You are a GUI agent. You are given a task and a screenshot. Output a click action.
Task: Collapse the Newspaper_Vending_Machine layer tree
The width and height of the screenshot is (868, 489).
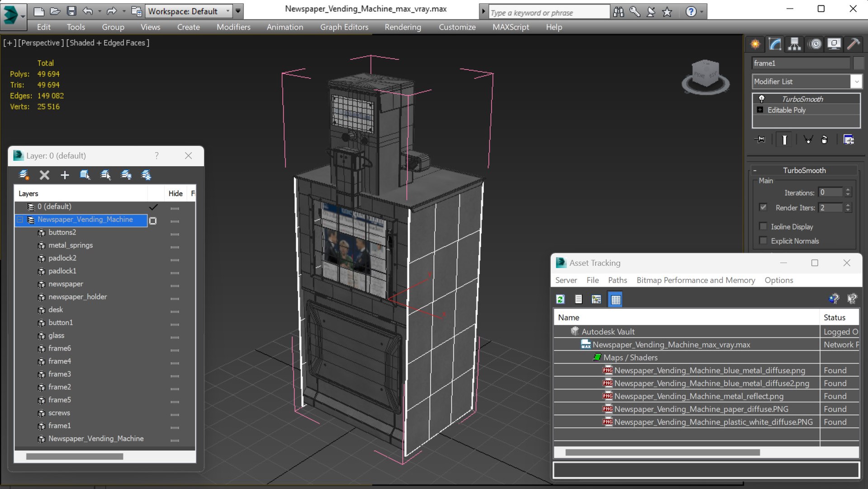point(20,220)
